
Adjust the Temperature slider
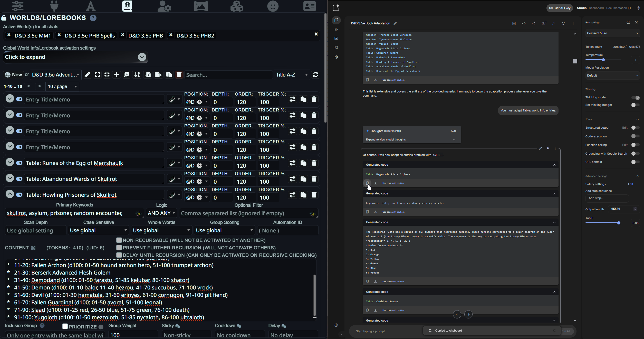tap(603, 60)
